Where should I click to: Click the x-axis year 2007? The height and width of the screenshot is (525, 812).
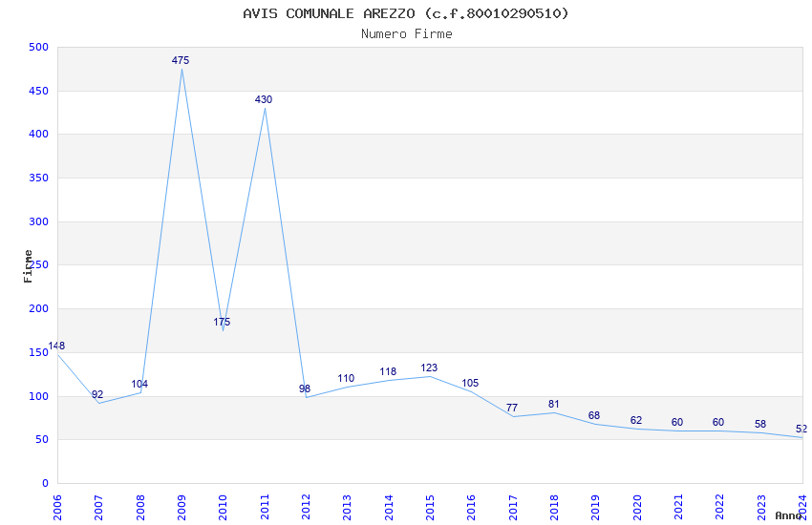click(98, 507)
